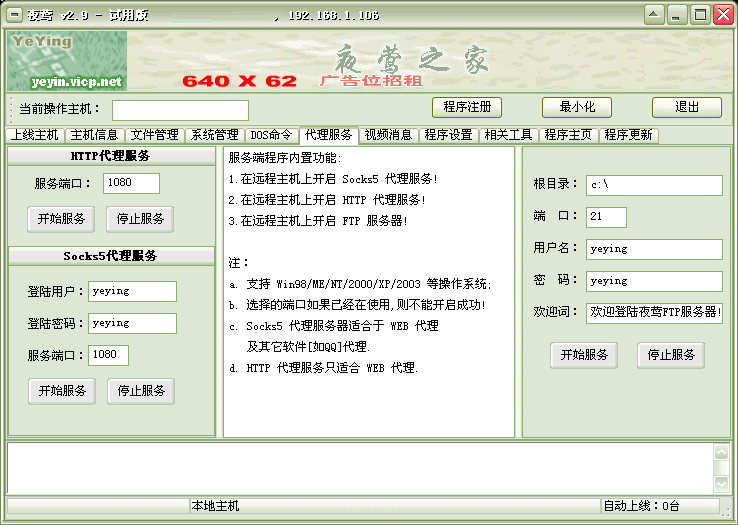Click the HTTP 服务端口 input field
The width and height of the screenshot is (738, 525).
pos(130,183)
